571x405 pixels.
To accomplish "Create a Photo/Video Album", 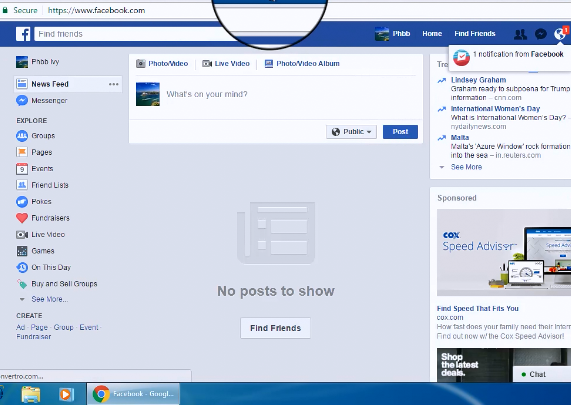I will (302, 64).
